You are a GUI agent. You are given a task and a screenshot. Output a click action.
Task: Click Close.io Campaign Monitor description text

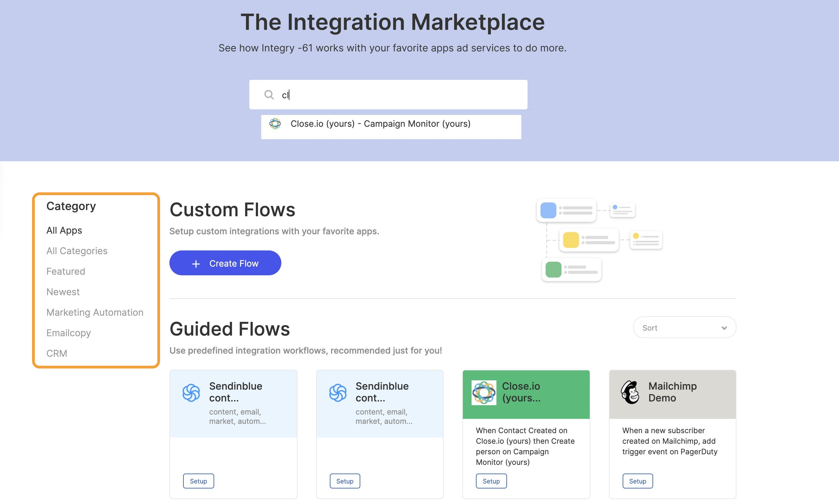[x=525, y=446]
